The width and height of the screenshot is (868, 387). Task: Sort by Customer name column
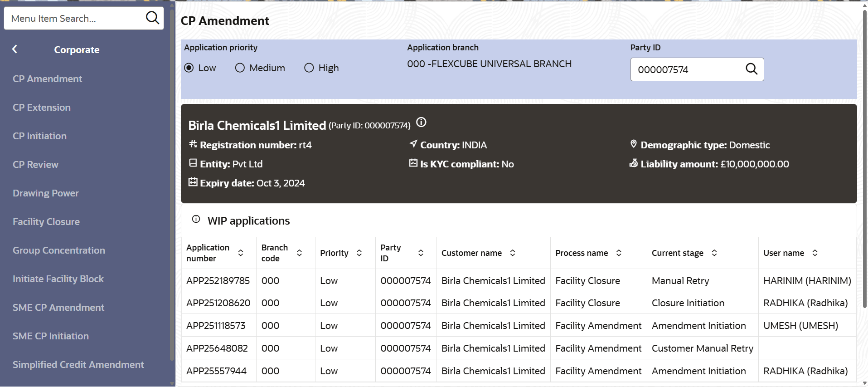(x=513, y=253)
